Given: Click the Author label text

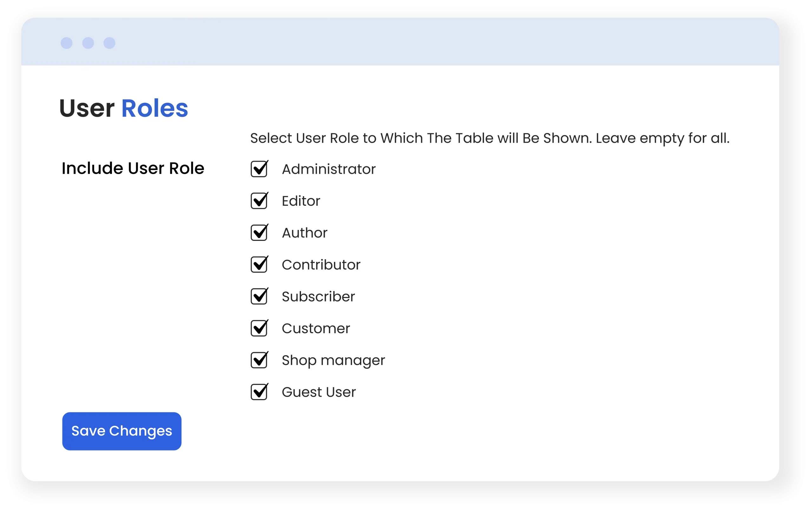Looking at the screenshot, I should pos(304,233).
